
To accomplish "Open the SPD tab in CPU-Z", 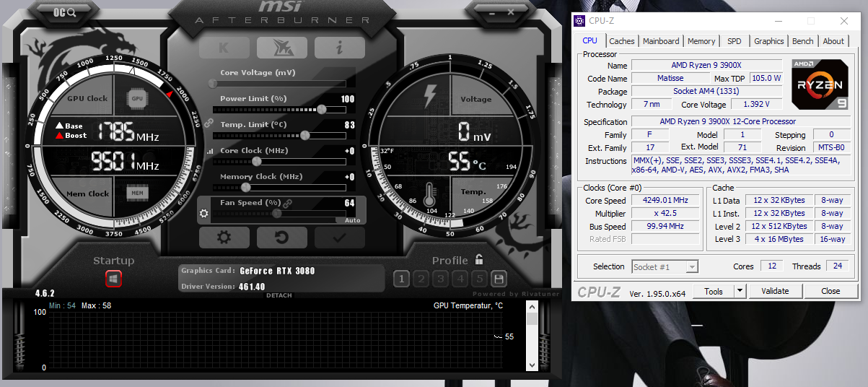I will [734, 41].
